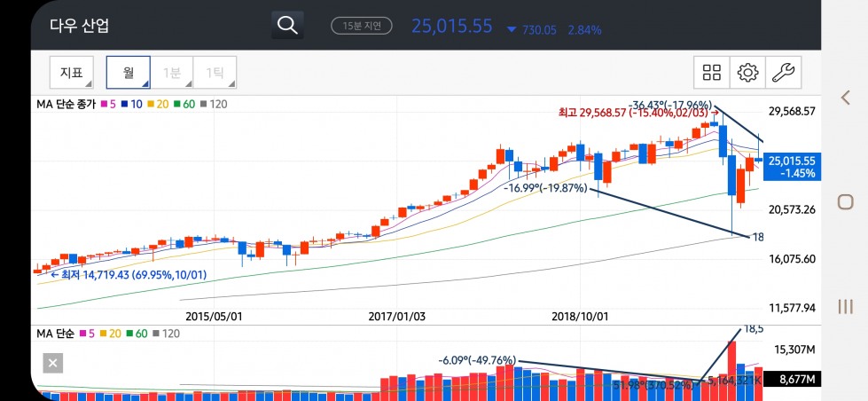Image resolution: width=868 pixels, height=401 pixels.
Task: Tap the 2.84% change percentage
Action: coord(584,30)
